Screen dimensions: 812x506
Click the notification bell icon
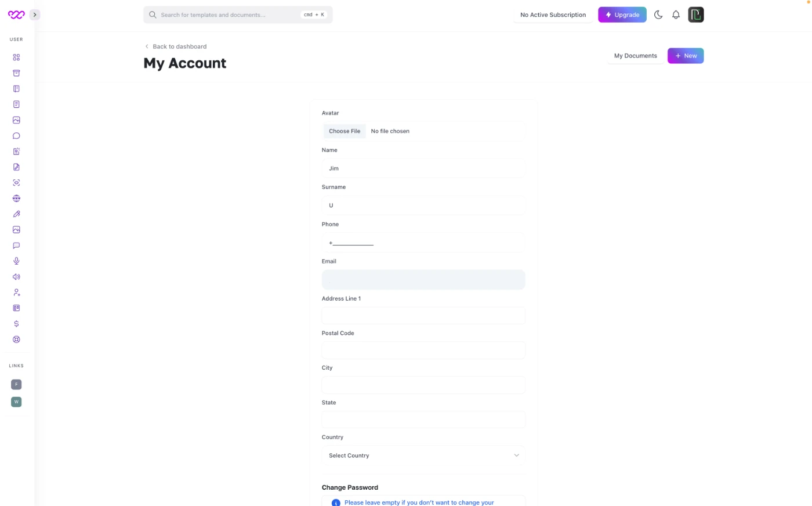pyautogui.click(x=676, y=15)
